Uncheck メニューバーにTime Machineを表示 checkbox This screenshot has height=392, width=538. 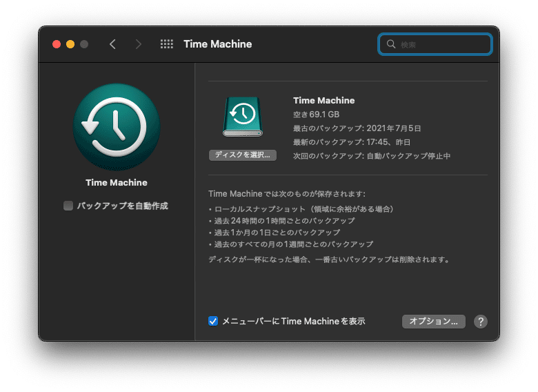[x=212, y=322]
